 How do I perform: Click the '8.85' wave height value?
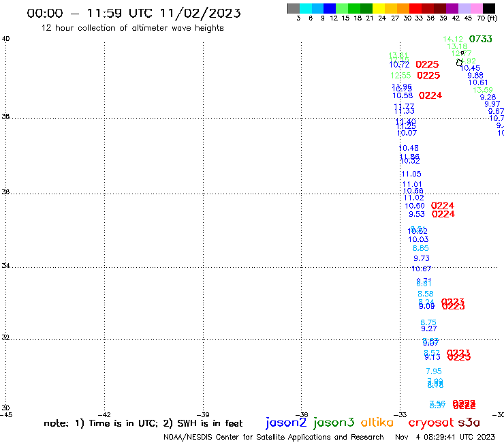[x=421, y=248]
